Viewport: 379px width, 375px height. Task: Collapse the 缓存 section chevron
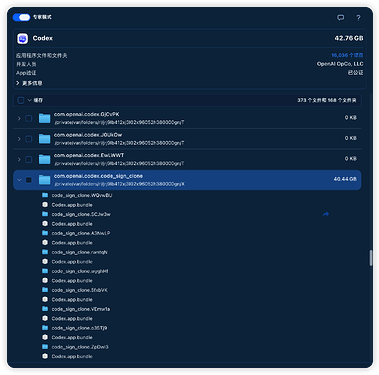click(x=29, y=100)
